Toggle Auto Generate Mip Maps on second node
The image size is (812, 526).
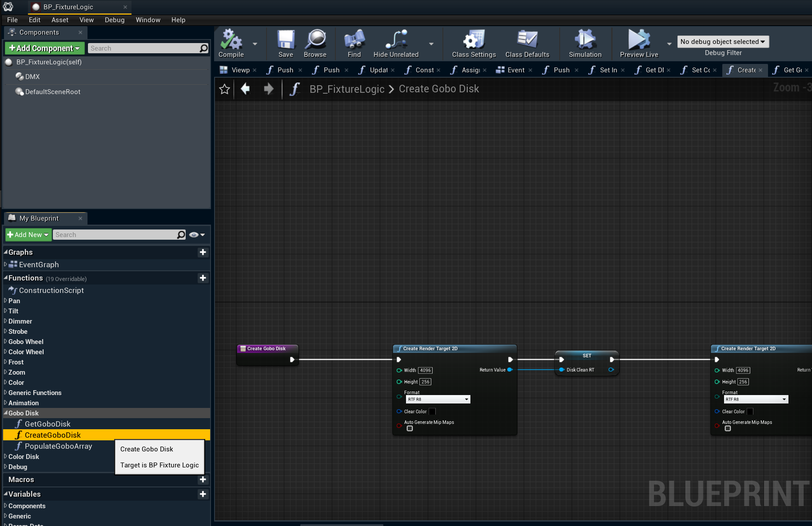pyautogui.click(x=728, y=428)
